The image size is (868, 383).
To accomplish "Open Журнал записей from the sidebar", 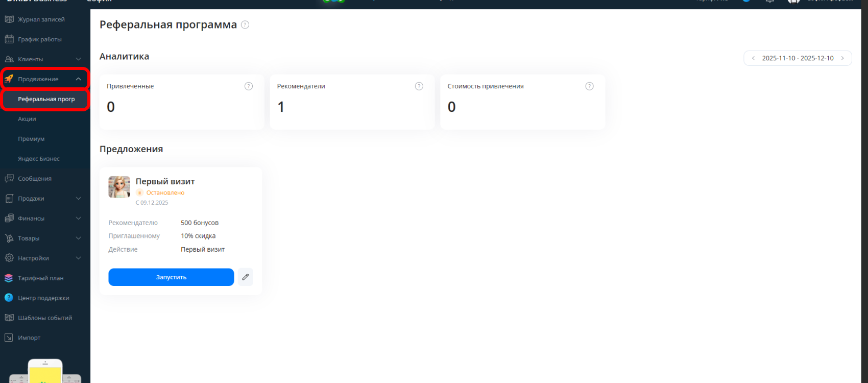I will coord(41,19).
